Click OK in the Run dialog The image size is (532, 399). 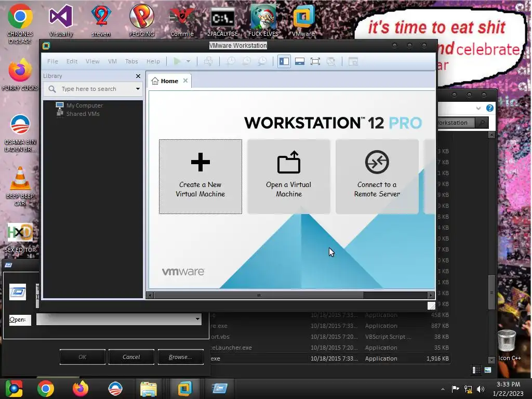click(x=83, y=357)
